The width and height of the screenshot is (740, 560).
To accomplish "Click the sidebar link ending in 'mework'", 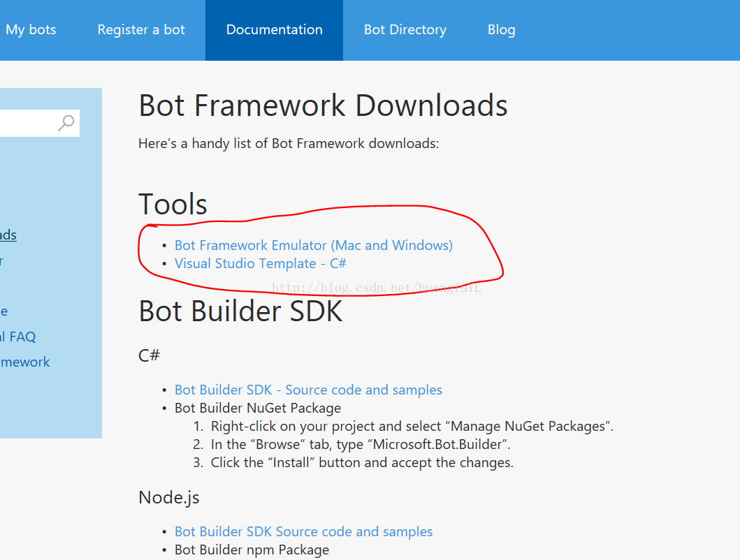I will coord(25,362).
